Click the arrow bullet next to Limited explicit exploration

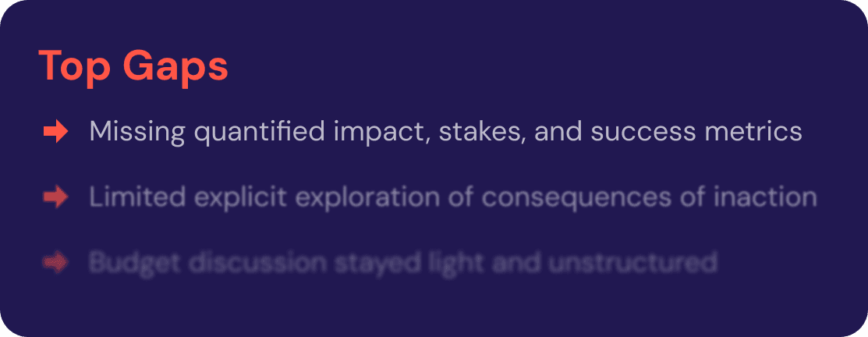coord(56,197)
